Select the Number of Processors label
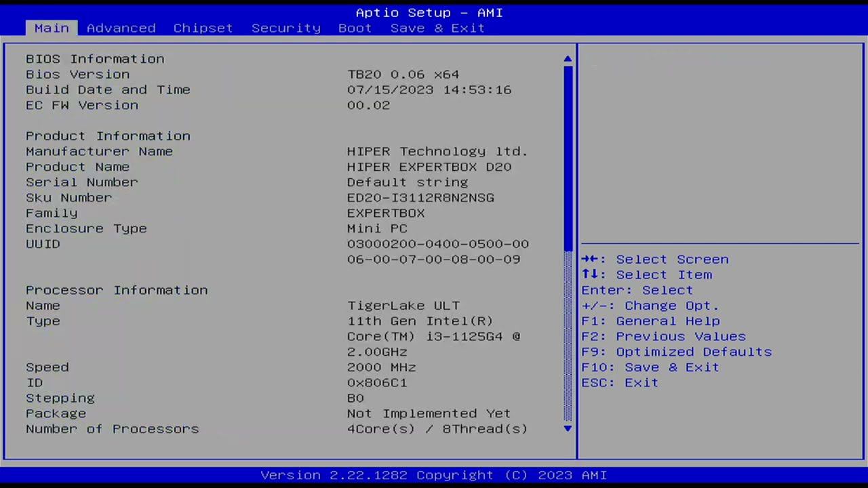This screenshot has width=868, height=488. pyautogui.click(x=113, y=429)
